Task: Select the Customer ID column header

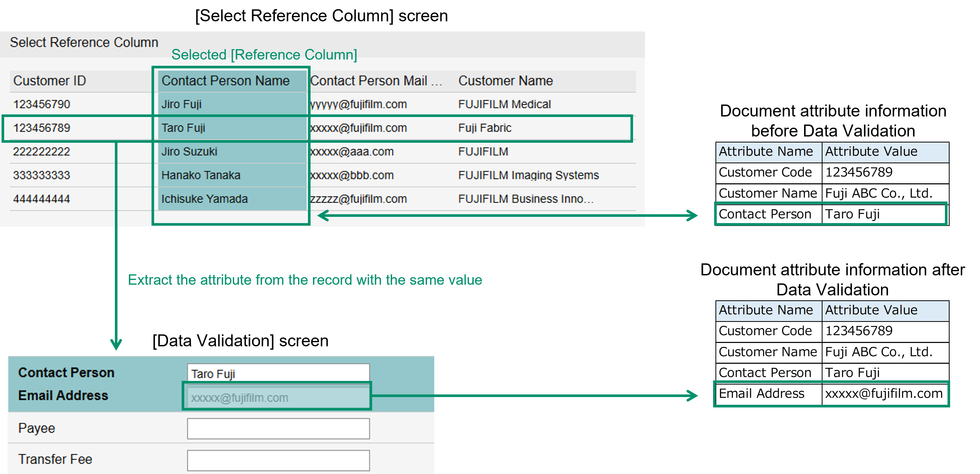Action: pyautogui.click(x=49, y=81)
